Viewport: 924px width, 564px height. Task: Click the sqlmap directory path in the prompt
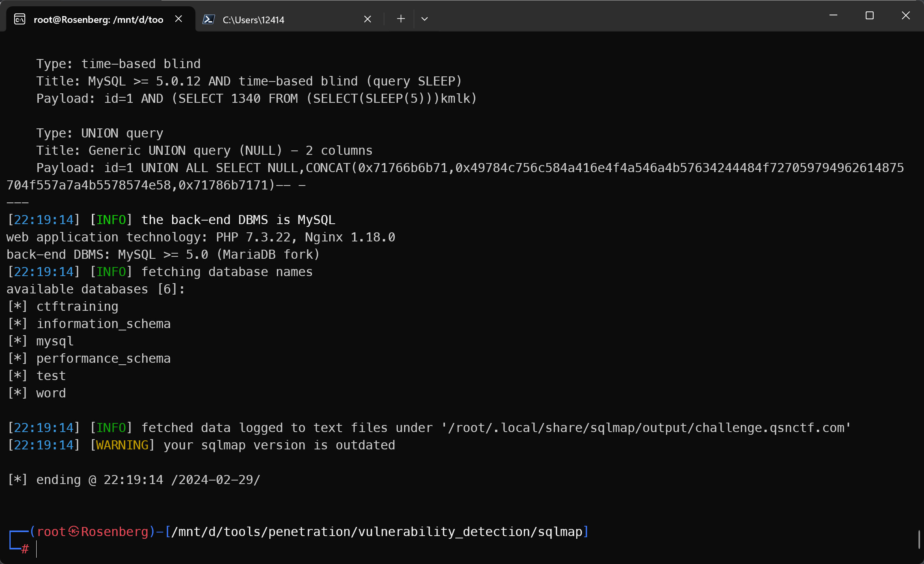[377, 532]
